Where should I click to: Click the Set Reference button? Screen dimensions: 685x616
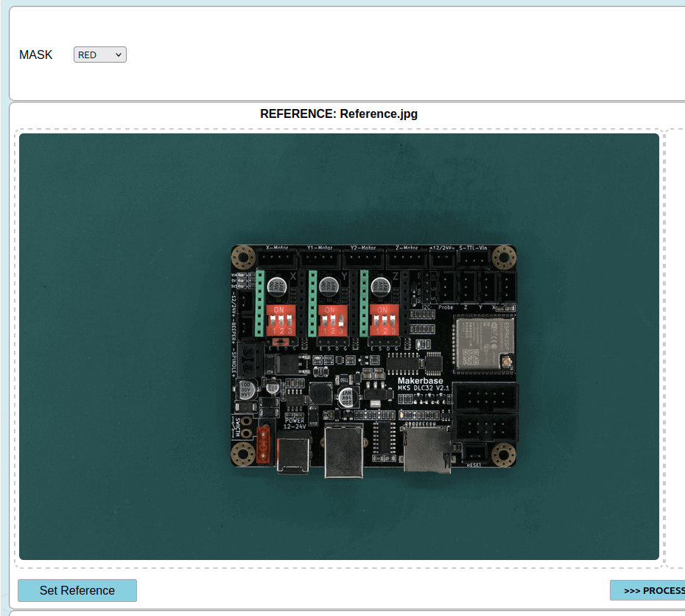(x=77, y=590)
